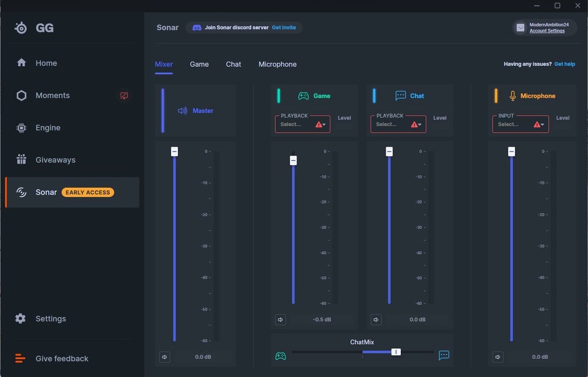Click the SteelSeries GG logo icon
588x377 pixels.
click(21, 28)
